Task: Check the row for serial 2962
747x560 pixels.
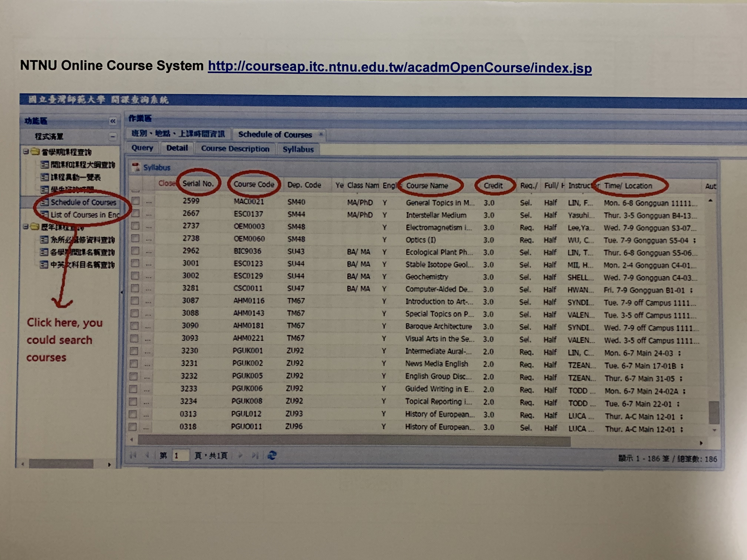Action: (x=135, y=251)
